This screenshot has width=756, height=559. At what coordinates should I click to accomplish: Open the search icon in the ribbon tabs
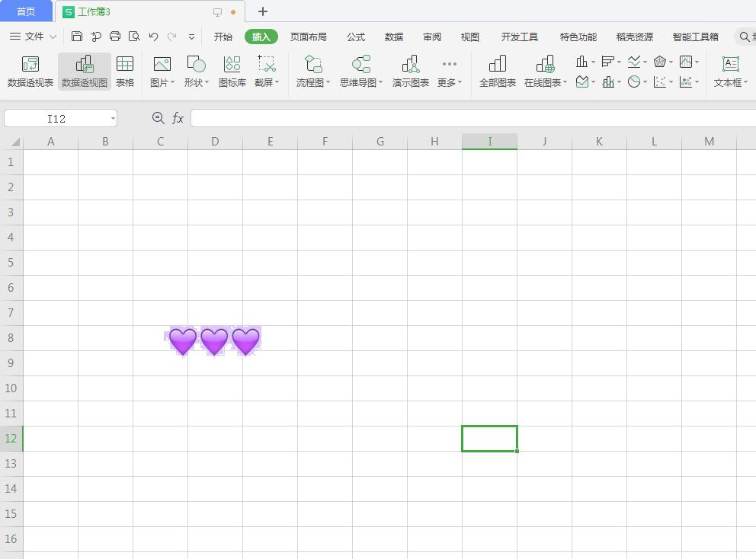point(745,37)
